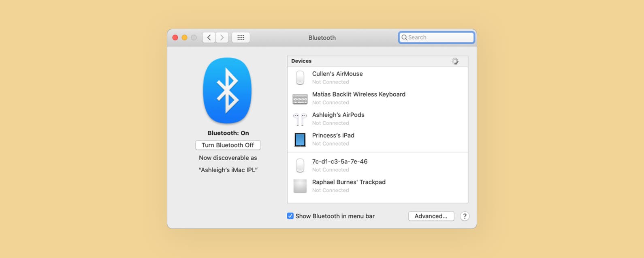Viewport: 644px width, 258px height.
Task: Focus the Search input field
Action: [436, 37]
